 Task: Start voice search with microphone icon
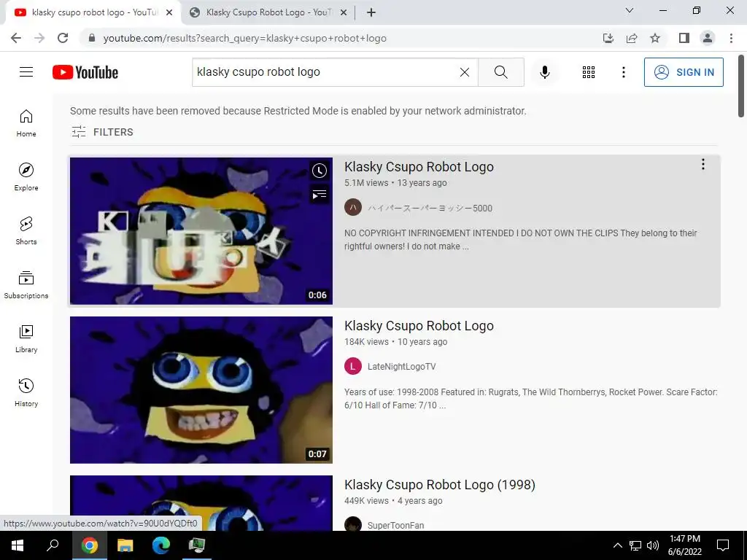[x=544, y=72]
